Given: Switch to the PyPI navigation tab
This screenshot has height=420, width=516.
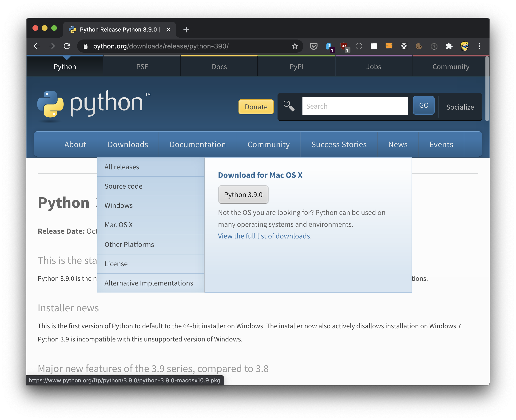Looking at the screenshot, I should (296, 67).
